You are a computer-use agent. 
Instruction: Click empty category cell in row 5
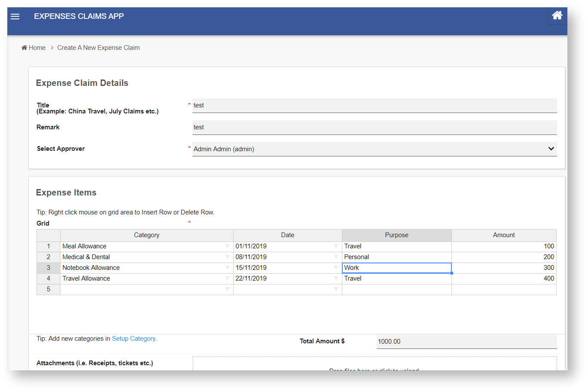pyautogui.click(x=142, y=289)
